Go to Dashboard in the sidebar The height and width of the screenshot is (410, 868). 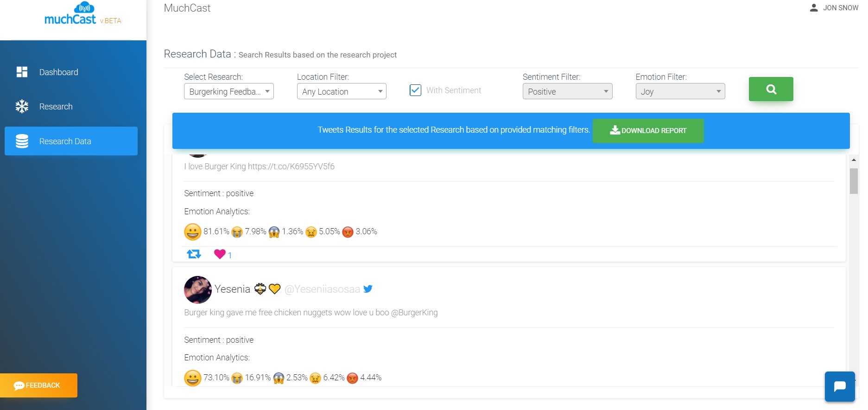pyautogui.click(x=58, y=72)
